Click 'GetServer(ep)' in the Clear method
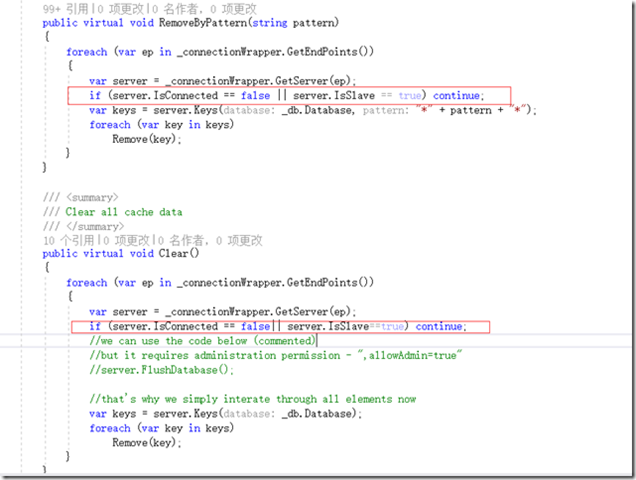 315,312
